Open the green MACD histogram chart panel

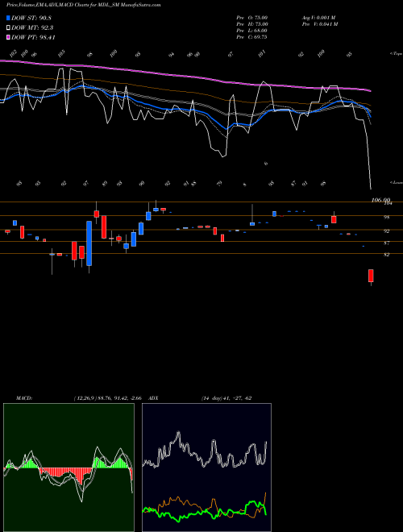(69, 468)
